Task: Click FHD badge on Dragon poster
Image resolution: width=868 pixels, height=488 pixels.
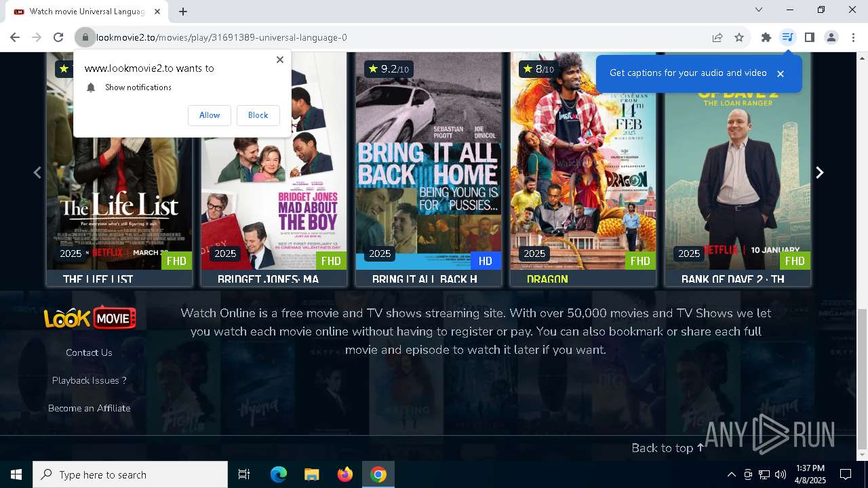Action: pos(640,261)
